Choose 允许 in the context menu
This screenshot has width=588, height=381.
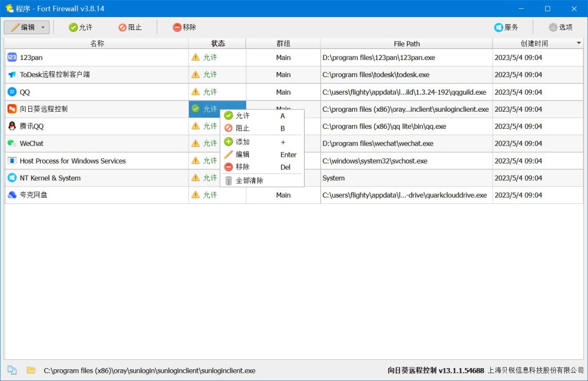[242, 116]
